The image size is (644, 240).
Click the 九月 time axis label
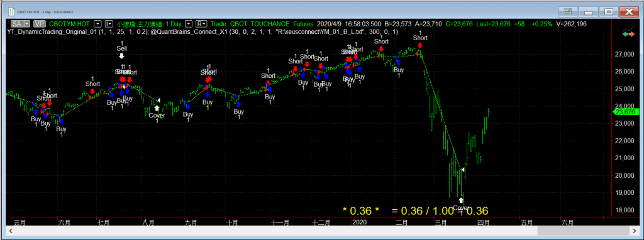click(x=191, y=222)
